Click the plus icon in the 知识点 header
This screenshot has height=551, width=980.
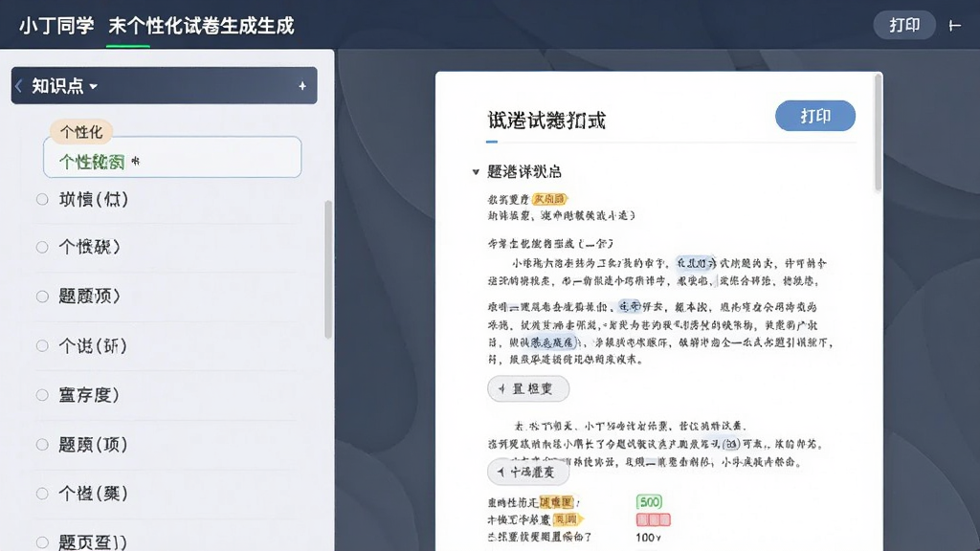click(x=302, y=85)
